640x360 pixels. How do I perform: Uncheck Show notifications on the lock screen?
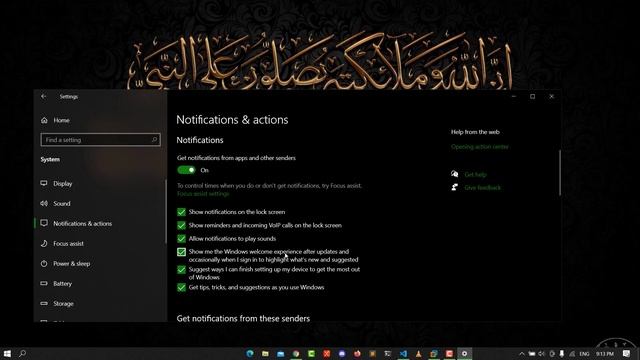point(181,212)
